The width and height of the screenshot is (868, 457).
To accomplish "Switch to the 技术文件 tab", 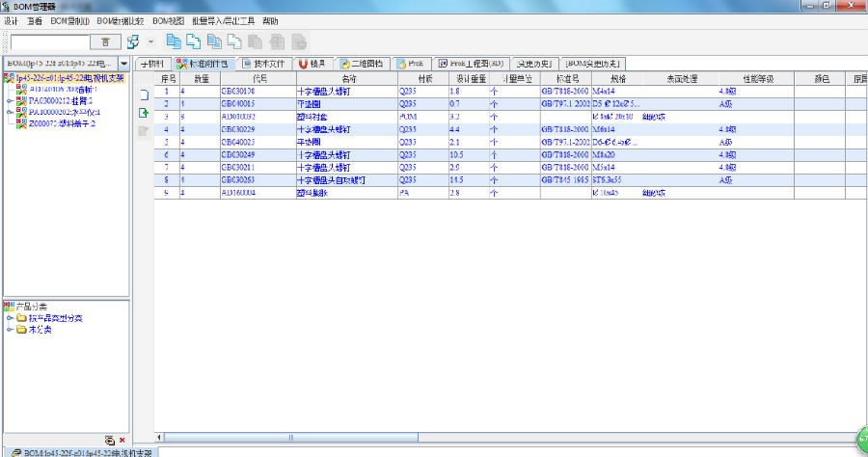I will (x=260, y=64).
